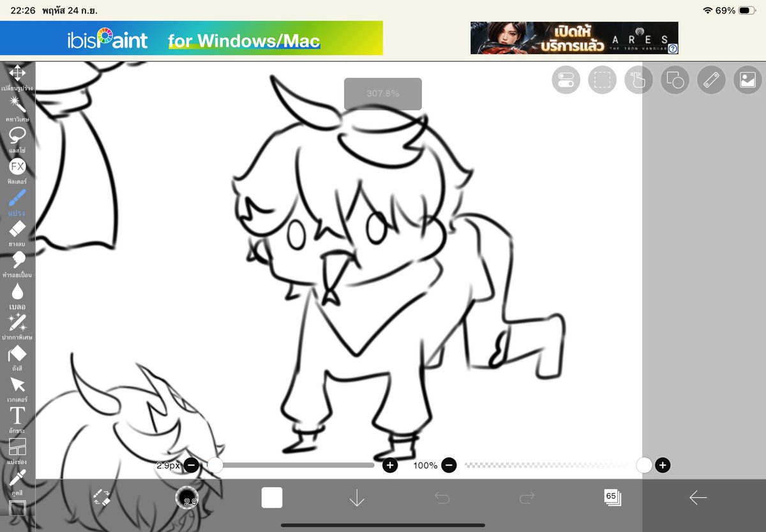Tap the Wi-Fi icon in status bar
Screen dimensions: 766x532
pyautogui.click(x=707, y=10)
